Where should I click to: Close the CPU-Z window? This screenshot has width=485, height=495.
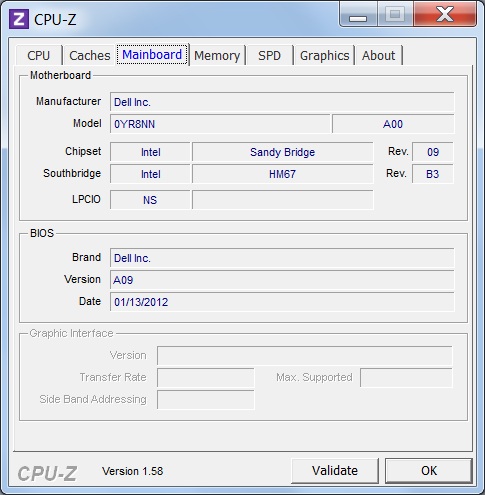pos(445,15)
